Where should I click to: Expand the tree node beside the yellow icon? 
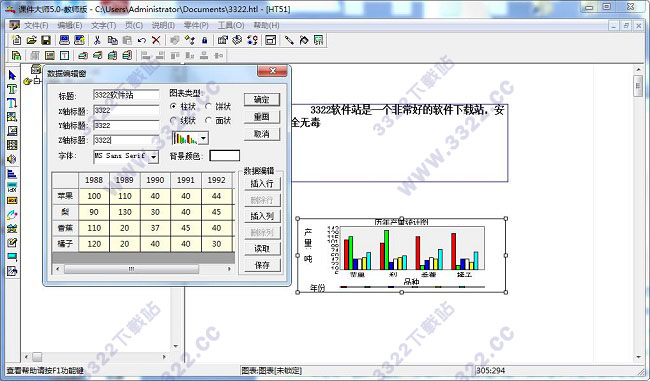pos(37,81)
